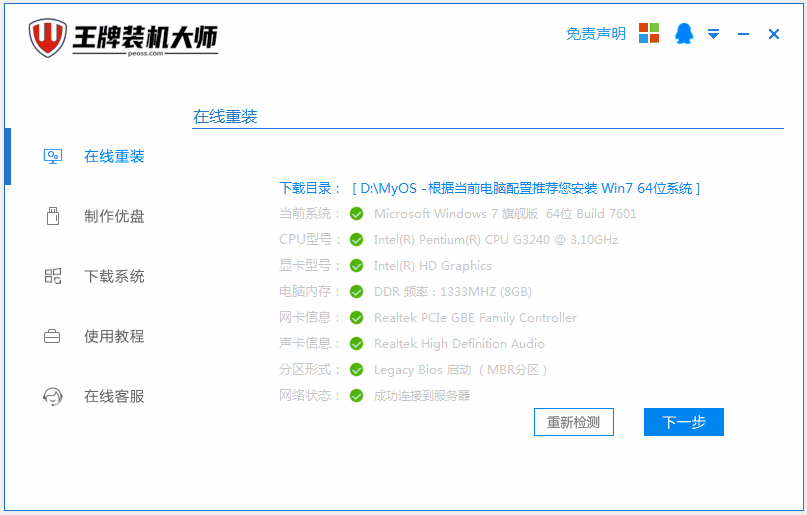The width and height of the screenshot is (807, 515).
Task: Click the Windows four-color logo icon
Action: point(649,33)
